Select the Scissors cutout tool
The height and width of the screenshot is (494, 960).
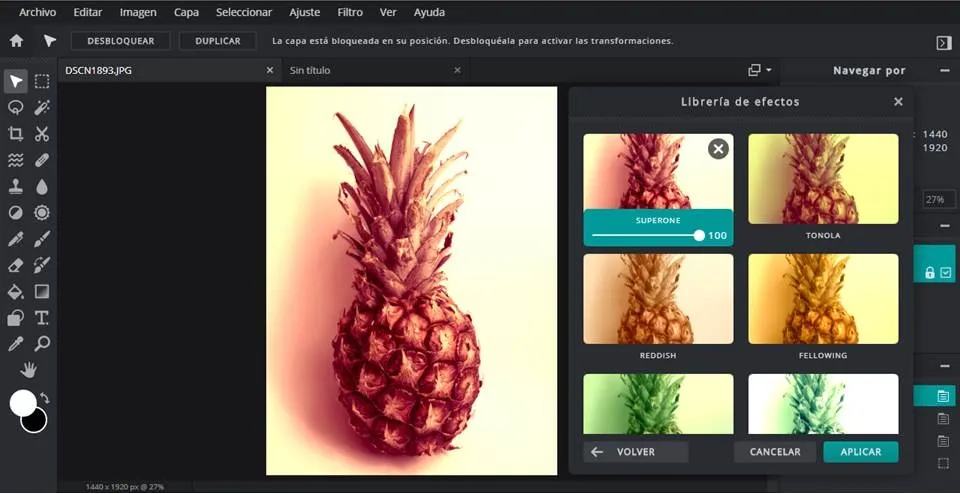click(x=42, y=134)
